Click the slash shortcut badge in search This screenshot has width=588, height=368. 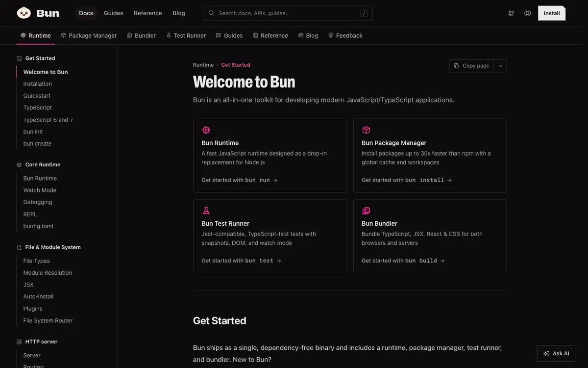pos(364,13)
